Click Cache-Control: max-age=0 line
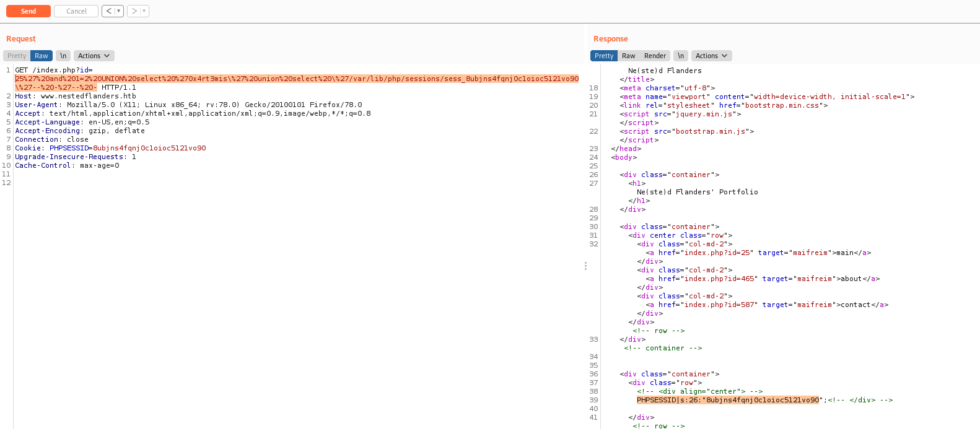 [67, 165]
